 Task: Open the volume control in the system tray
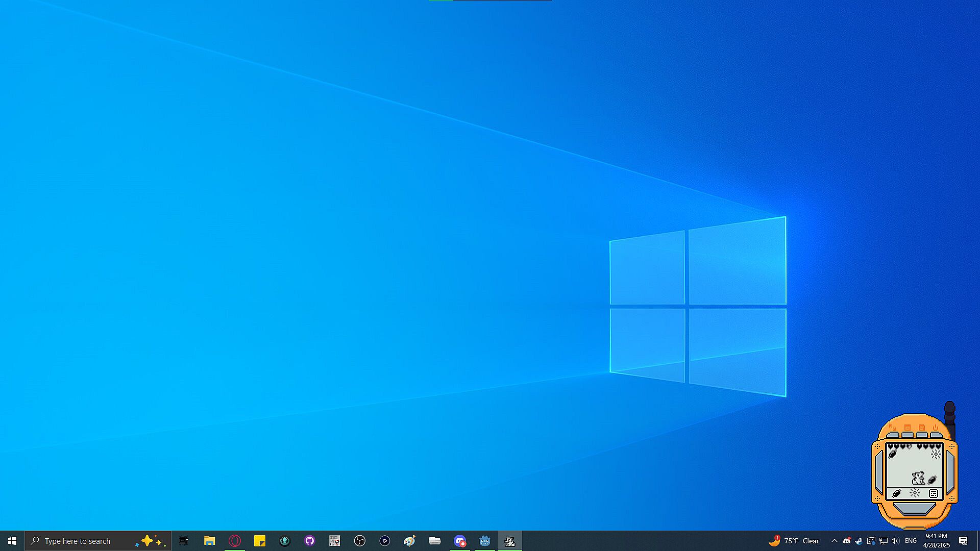coord(895,541)
